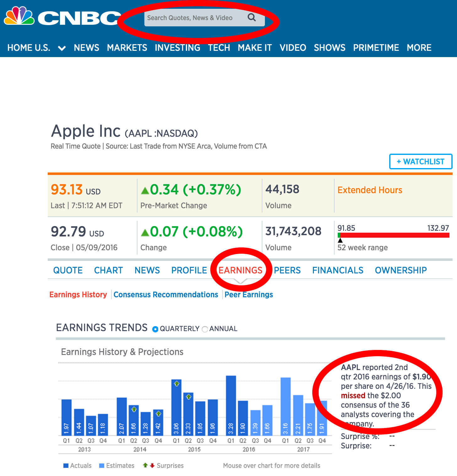Open the MORE navigation menu
457x476 pixels.
(x=419, y=48)
